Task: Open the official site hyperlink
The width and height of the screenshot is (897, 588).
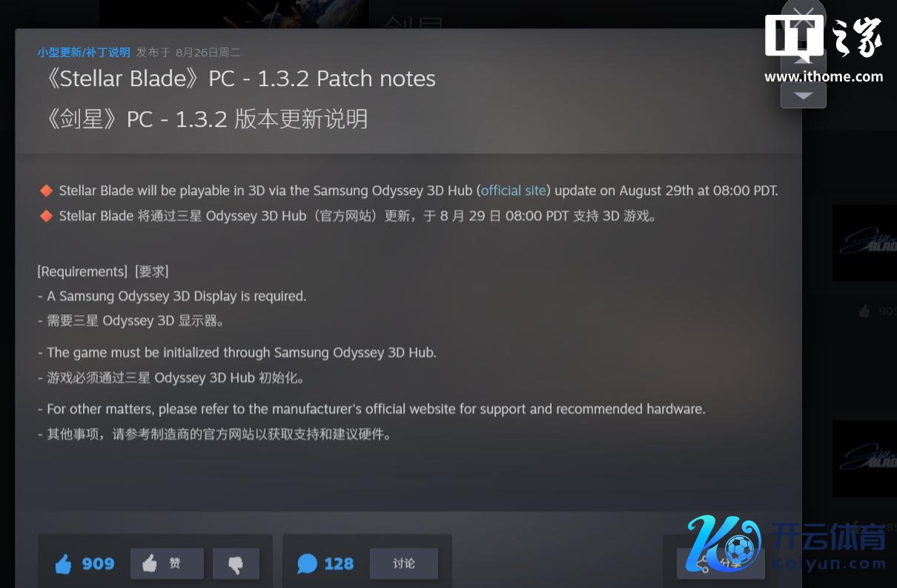Action: point(513,191)
